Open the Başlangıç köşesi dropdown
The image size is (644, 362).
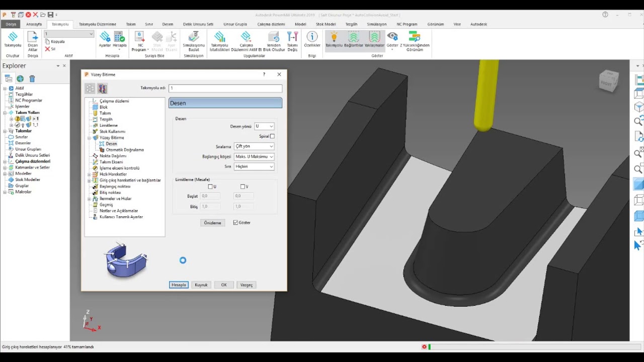[x=254, y=156]
